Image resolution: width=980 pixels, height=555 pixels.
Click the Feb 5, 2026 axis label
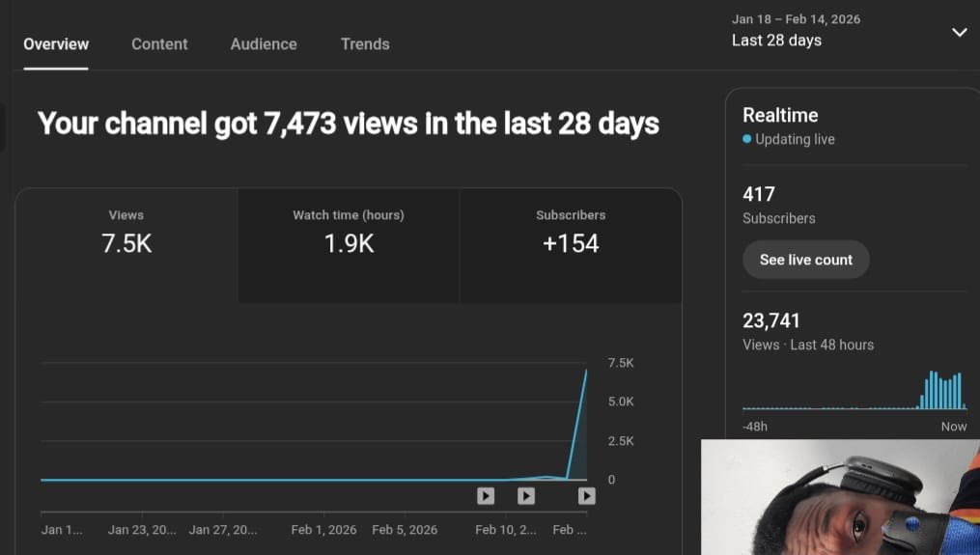pyautogui.click(x=405, y=530)
